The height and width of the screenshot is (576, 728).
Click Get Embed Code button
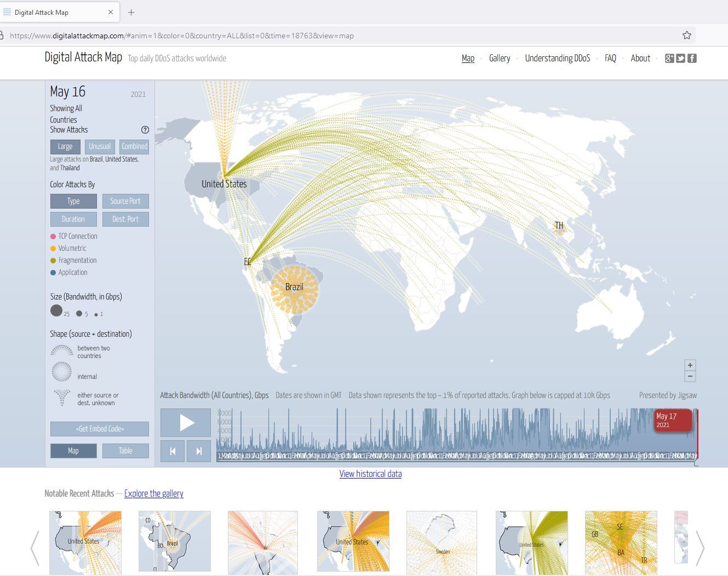(x=100, y=429)
